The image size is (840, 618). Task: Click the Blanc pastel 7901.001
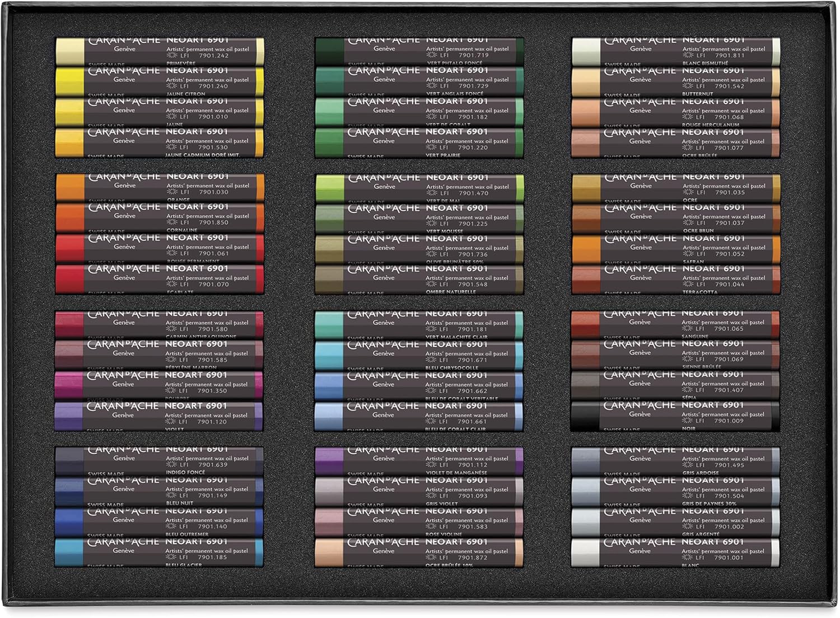click(676, 553)
